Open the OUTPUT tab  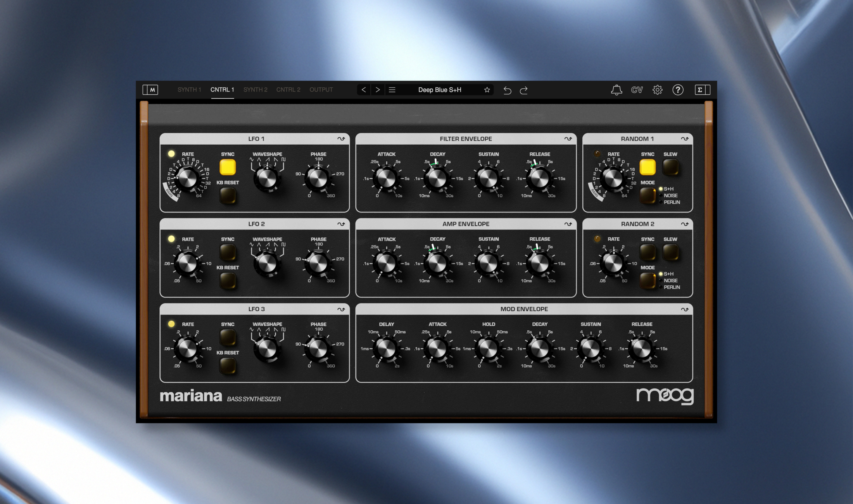pos(321,90)
